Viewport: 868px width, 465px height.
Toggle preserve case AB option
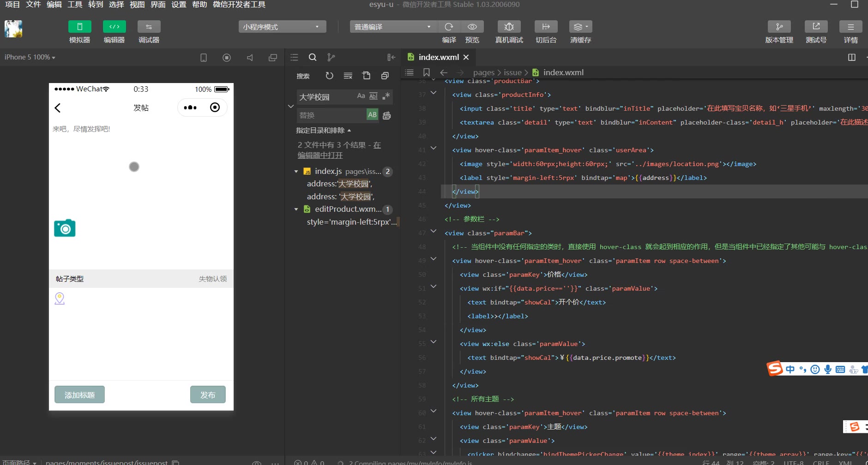pos(372,114)
